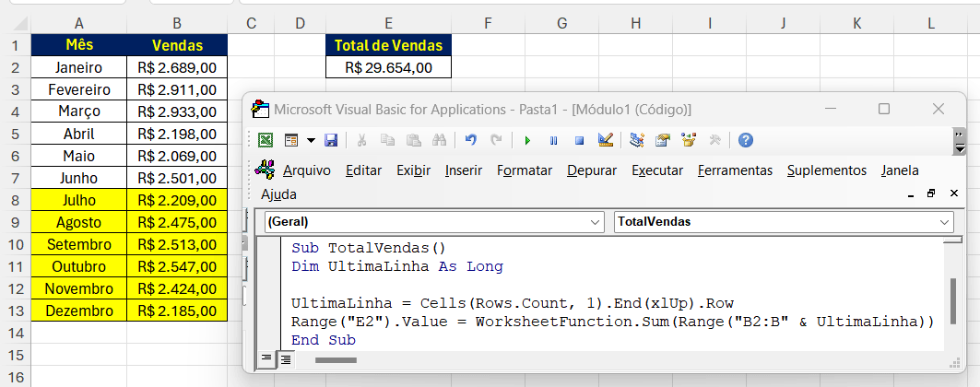Switch to Procedure View toggle at bottom-left

267,358
